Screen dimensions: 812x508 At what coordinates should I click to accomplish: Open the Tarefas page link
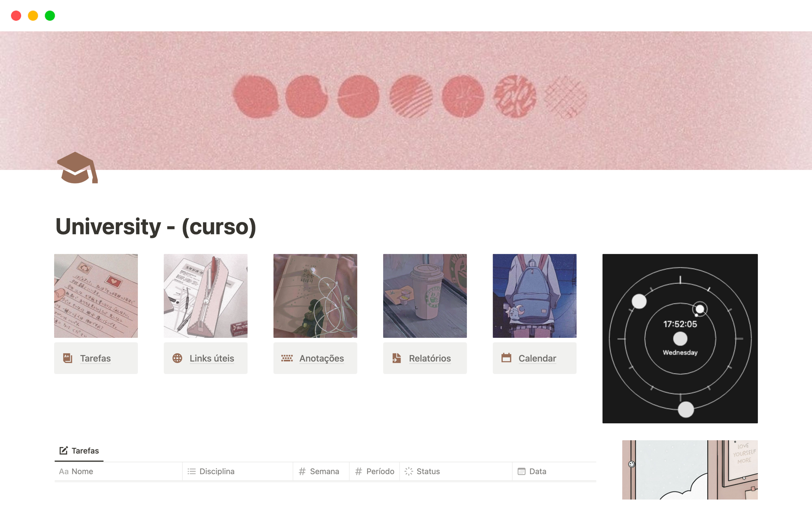[x=96, y=358]
